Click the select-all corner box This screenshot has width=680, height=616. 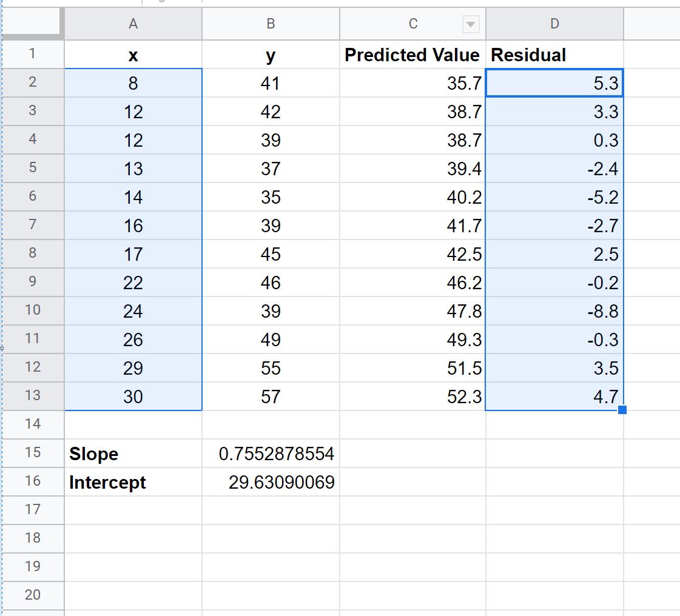(x=31, y=24)
